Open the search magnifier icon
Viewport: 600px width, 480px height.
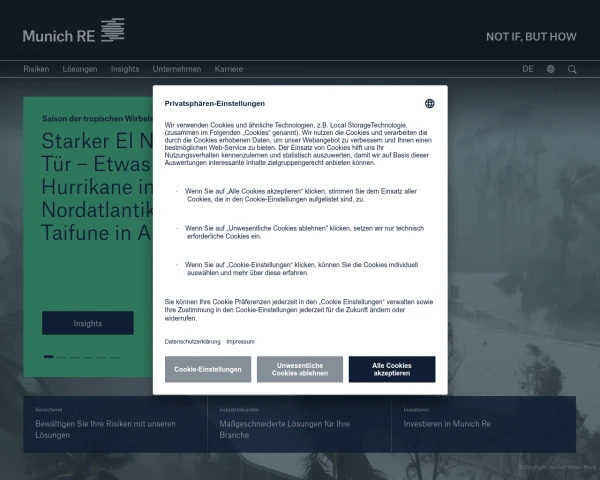pos(572,69)
